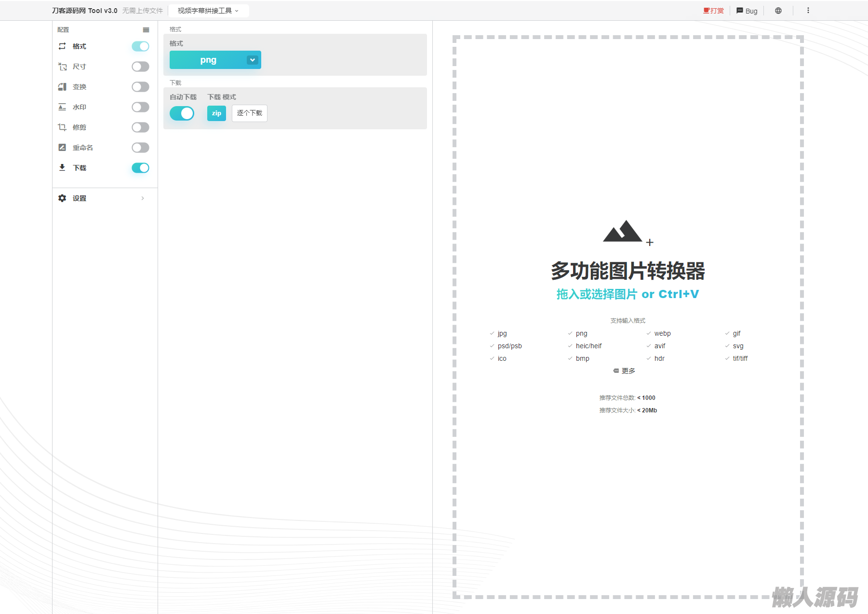
Task: Open the 变换 sidebar item
Action: click(x=80, y=87)
